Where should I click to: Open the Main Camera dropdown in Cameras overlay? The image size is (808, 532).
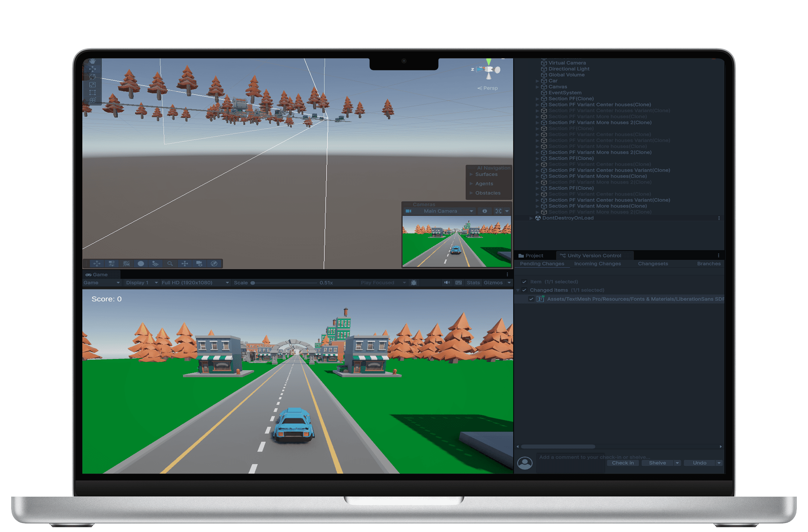[471, 211]
